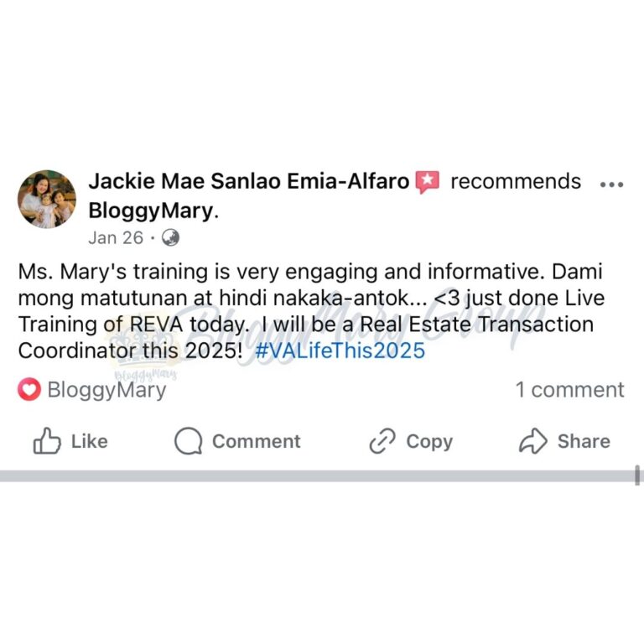Click the red star recommendation badge
The image size is (644, 644).
428,182
